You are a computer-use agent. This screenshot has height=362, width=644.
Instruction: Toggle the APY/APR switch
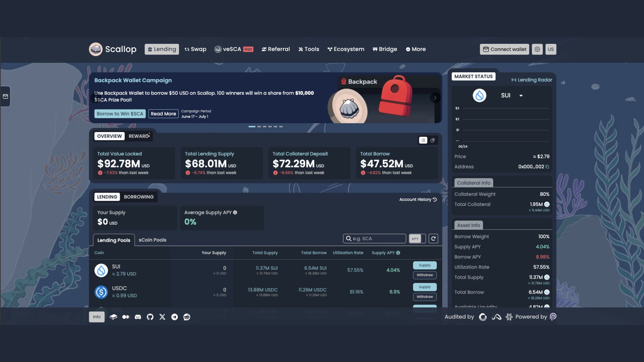point(417,238)
